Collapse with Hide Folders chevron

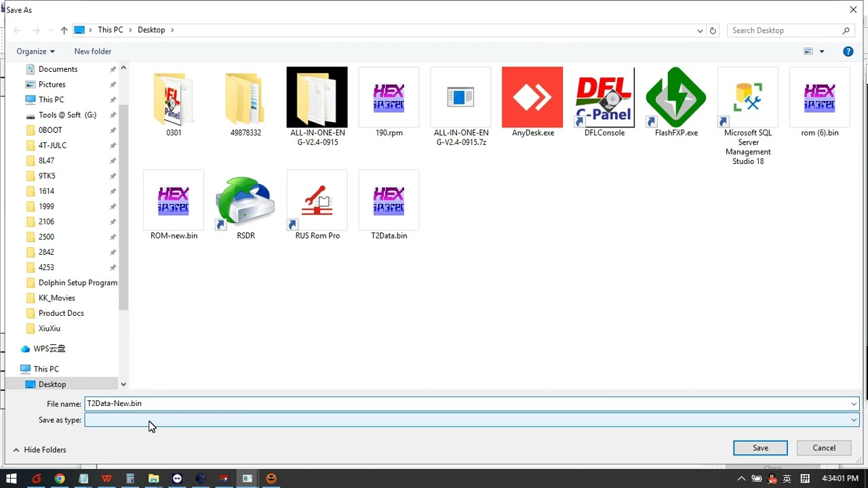[16, 450]
